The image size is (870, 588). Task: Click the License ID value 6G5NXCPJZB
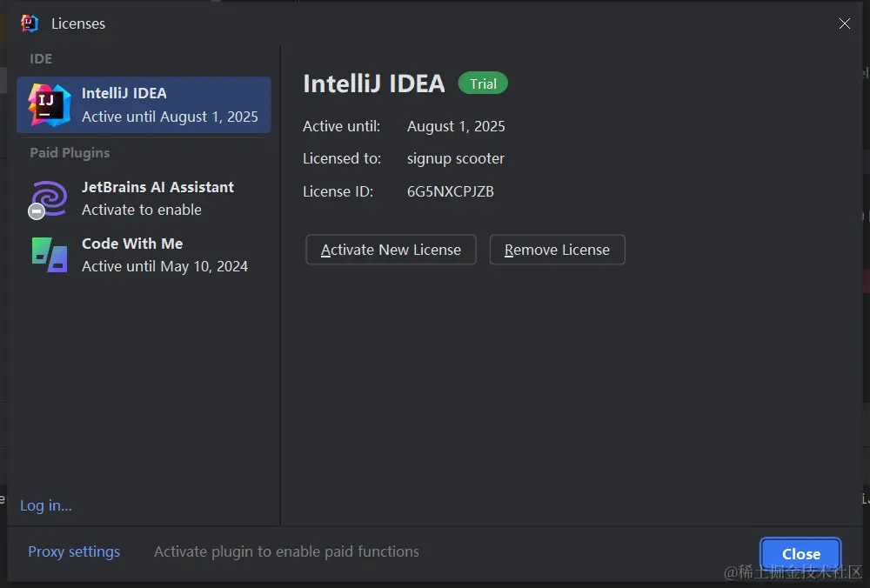[x=451, y=191]
